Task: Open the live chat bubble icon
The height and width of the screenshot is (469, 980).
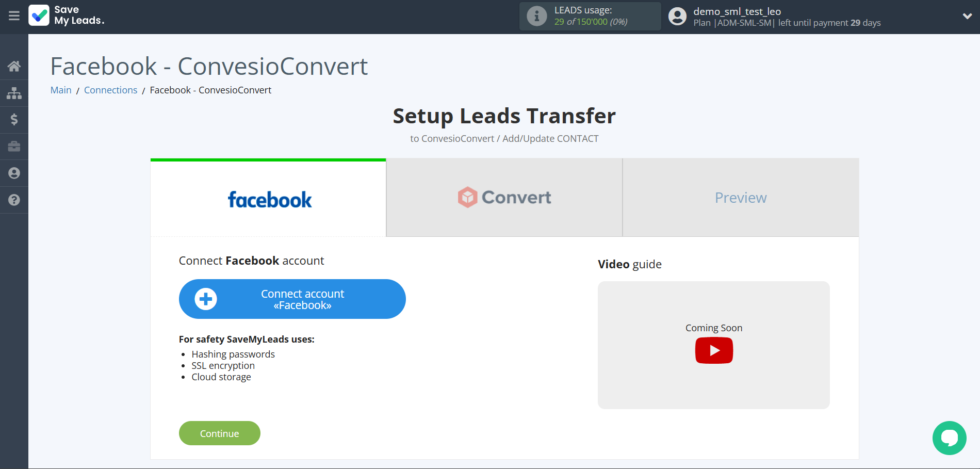Action: 949,438
